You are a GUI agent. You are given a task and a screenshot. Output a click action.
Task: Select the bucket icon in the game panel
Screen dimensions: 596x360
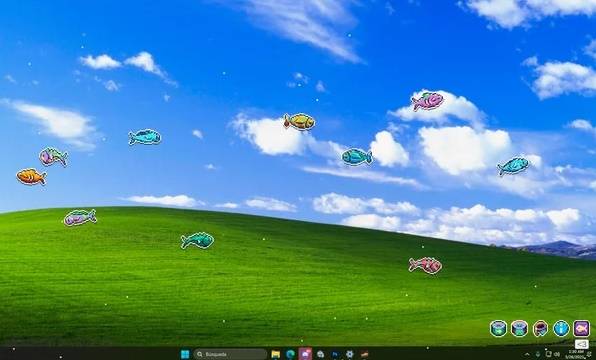tap(540, 328)
